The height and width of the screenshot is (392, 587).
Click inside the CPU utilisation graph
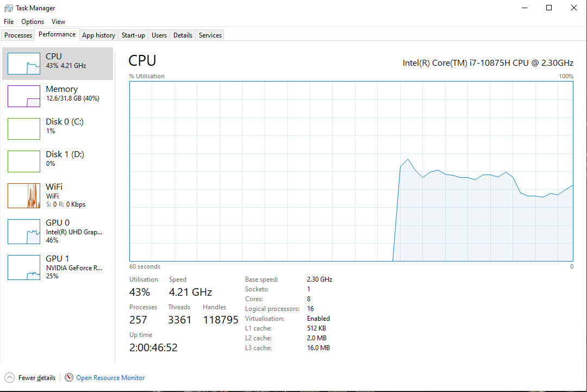351,171
